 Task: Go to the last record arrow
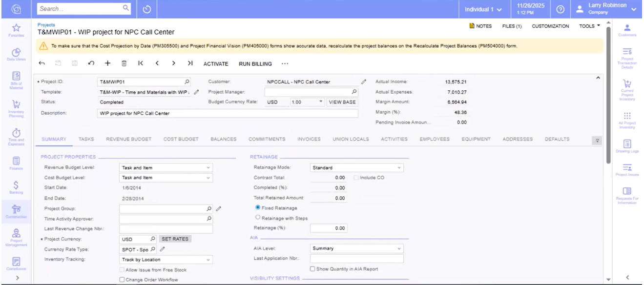(x=190, y=63)
